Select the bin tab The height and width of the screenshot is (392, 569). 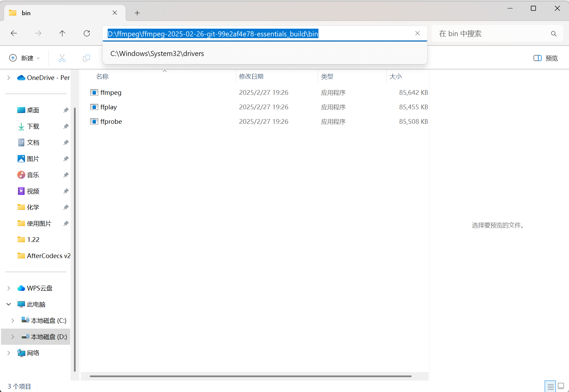64,13
